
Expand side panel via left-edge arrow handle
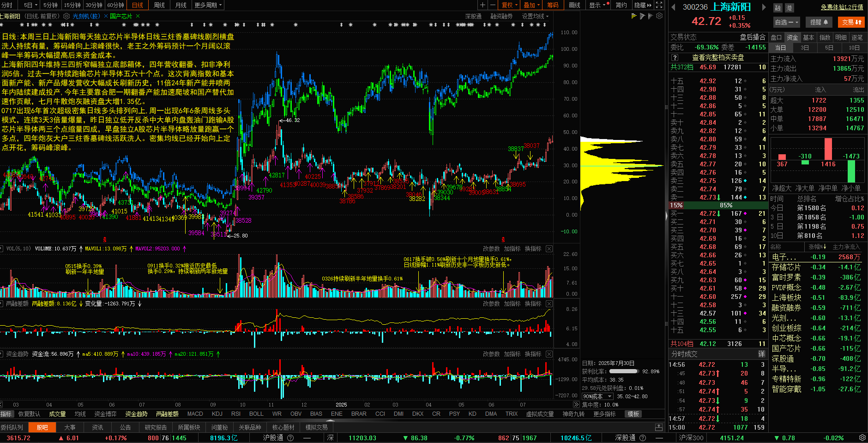tap(666, 215)
